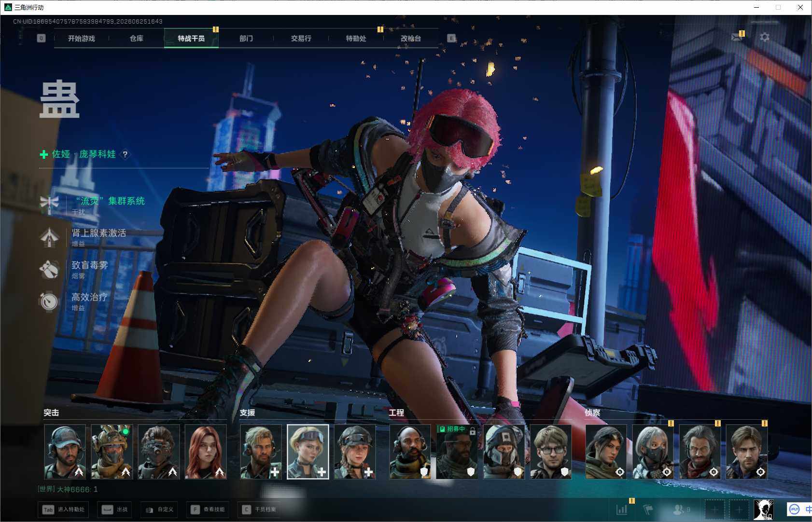
Task: Select engineer operator wearing glasses
Action: (550, 452)
